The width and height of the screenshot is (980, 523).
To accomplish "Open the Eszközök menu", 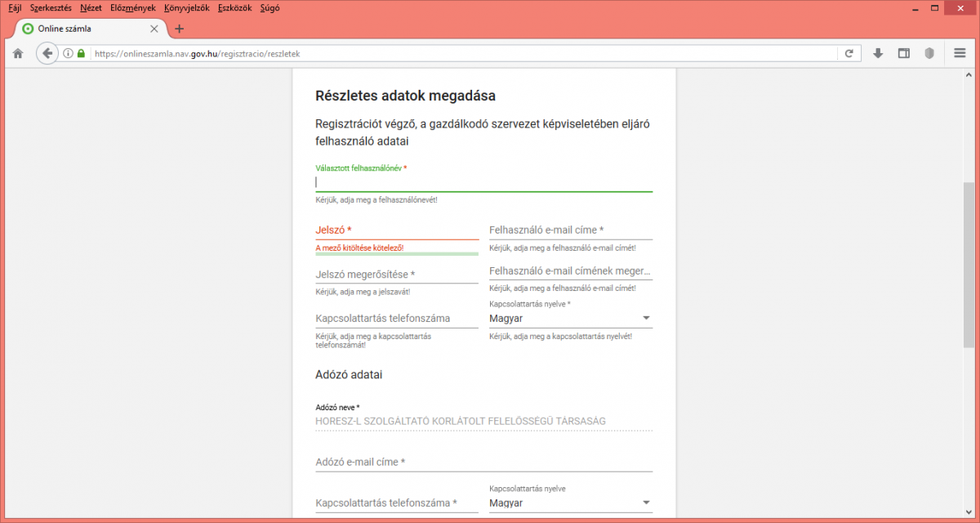I will pyautogui.click(x=234, y=7).
